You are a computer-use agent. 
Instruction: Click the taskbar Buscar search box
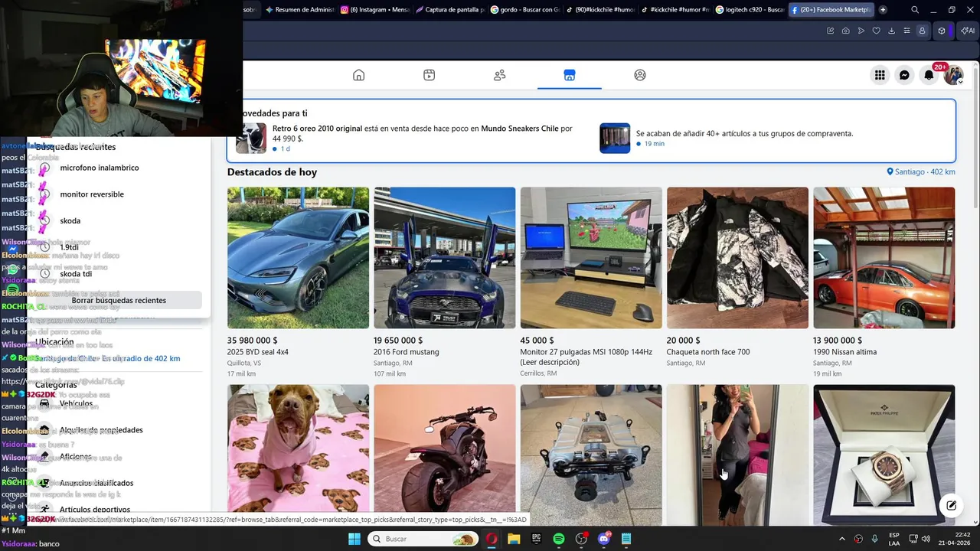(423, 539)
